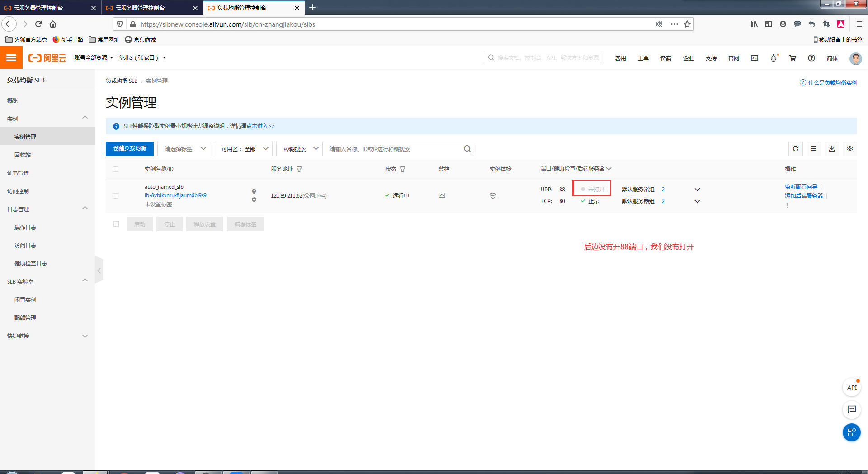Open the 监听配置向导 link
The width and height of the screenshot is (868, 474).
tap(801, 186)
